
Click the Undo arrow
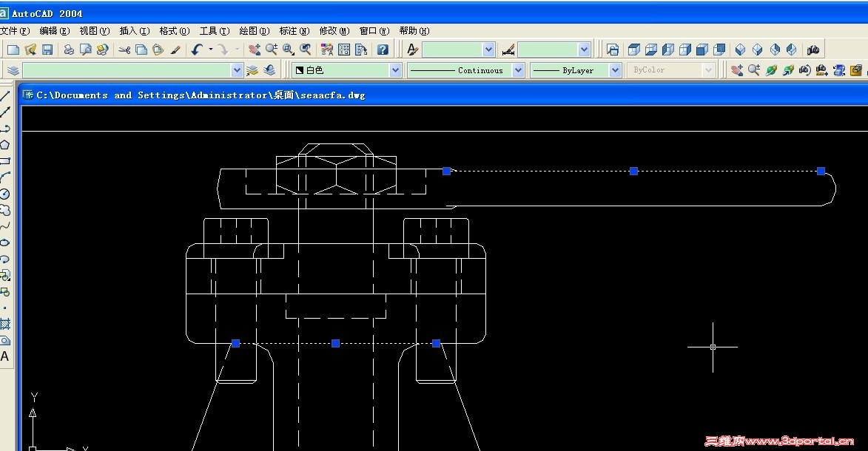[197, 50]
